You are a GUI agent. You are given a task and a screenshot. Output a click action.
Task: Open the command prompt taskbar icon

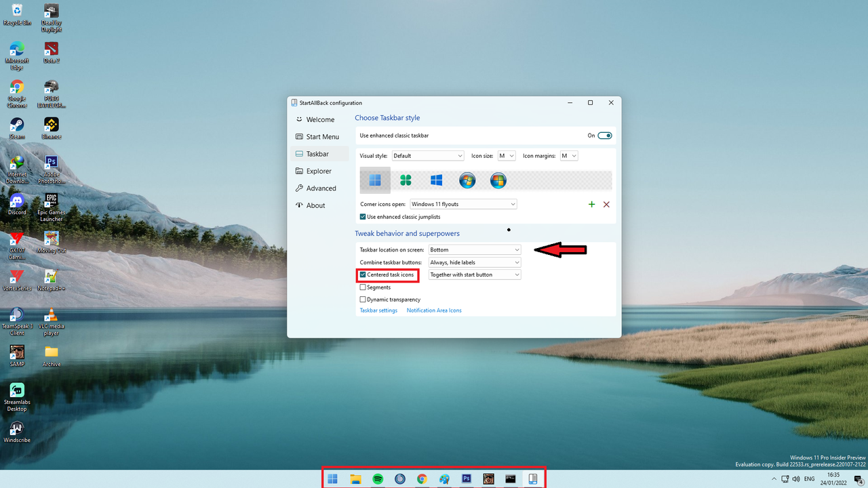click(511, 479)
